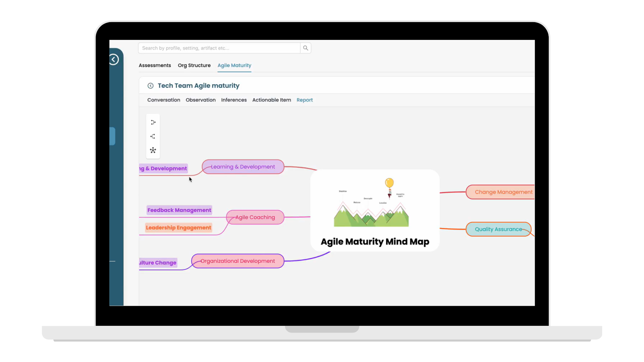Click the search magnifier icon
This screenshot has width=644, height=362.
(305, 48)
